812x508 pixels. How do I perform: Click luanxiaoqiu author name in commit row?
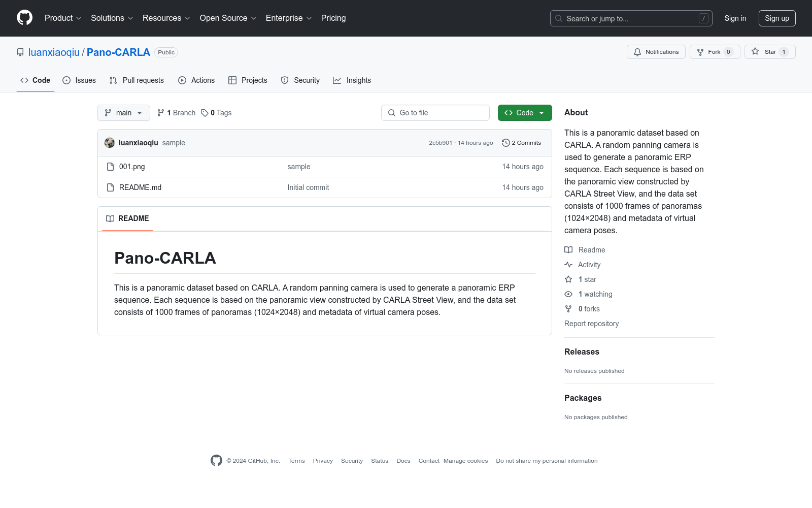point(139,143)
